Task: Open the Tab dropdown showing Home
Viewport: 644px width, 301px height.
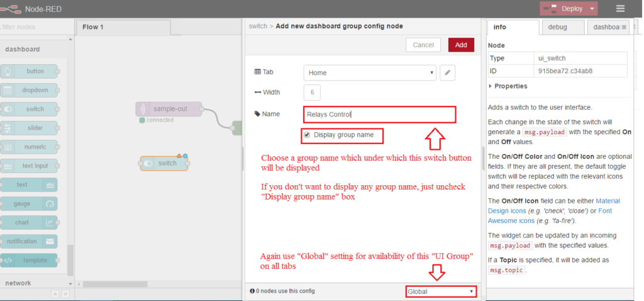Action: pyautogui.click(x=369, y=72)
